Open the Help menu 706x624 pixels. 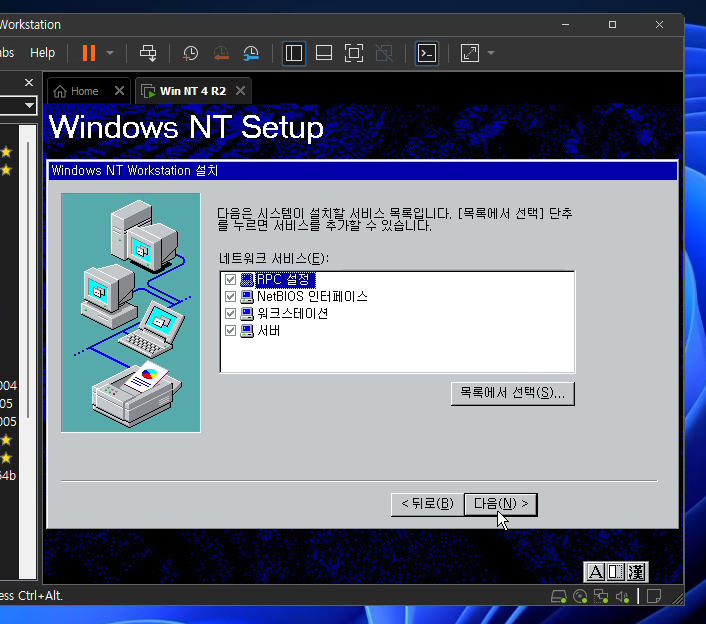pos(42,53)
